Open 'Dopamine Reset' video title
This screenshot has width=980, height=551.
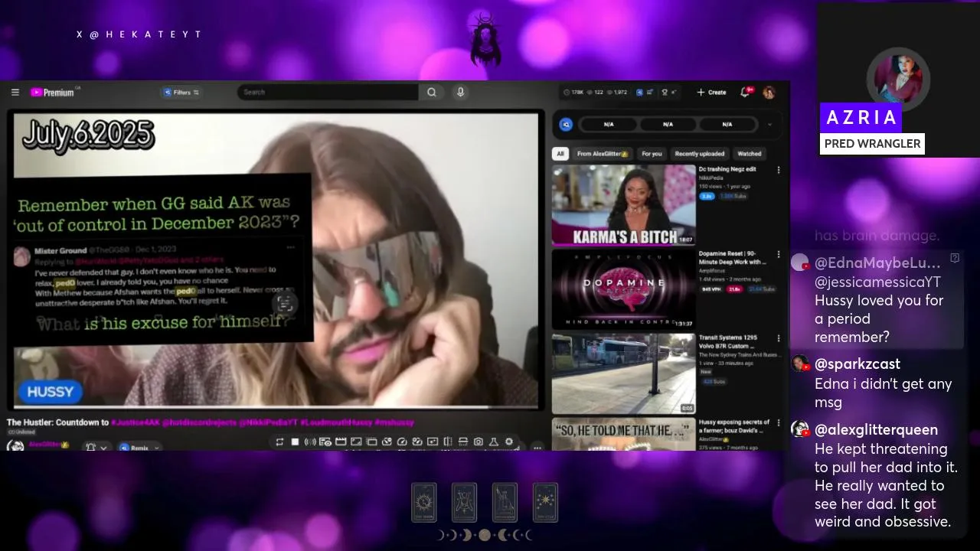tap(732, 257)
